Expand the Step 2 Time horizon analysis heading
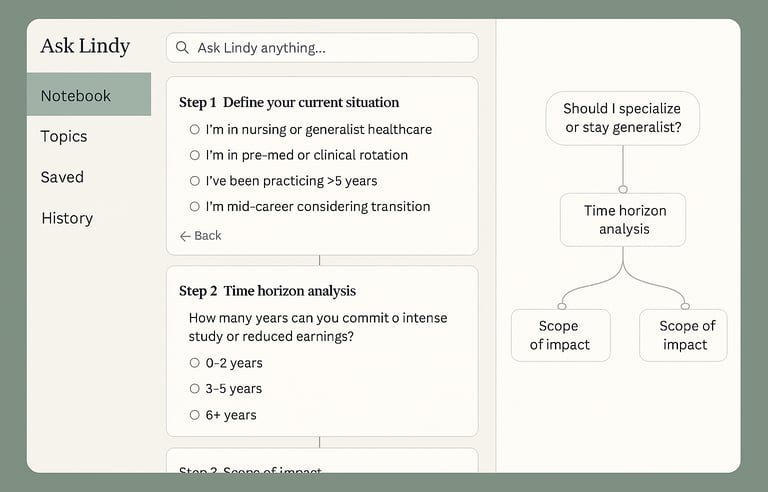Viewport: 768px width, 492px height. point(268,291)
